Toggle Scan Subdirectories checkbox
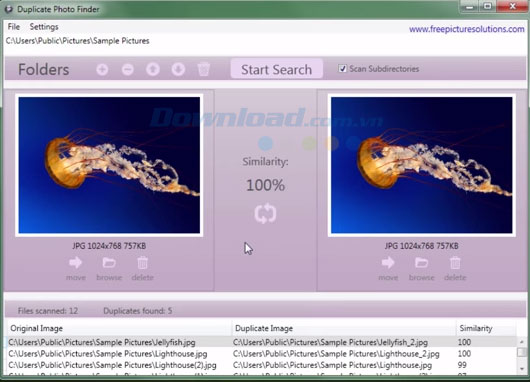Screen dimensions: 530x382 click(x=342, y=69)
